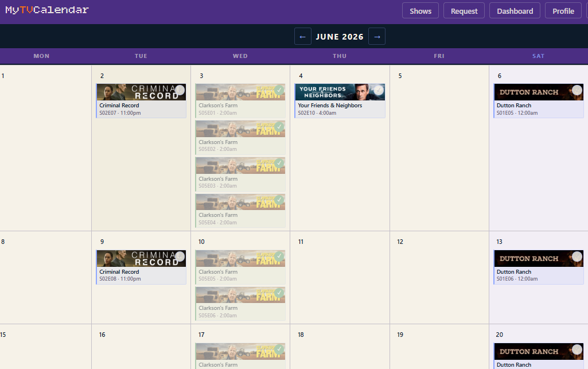Select day number 16 on the calendar

(x=102, y=335)
